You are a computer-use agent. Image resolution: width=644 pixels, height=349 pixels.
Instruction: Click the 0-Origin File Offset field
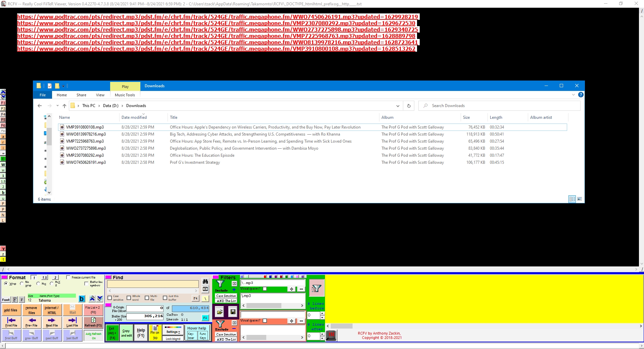pyautogui.click(x=145, y=308)
